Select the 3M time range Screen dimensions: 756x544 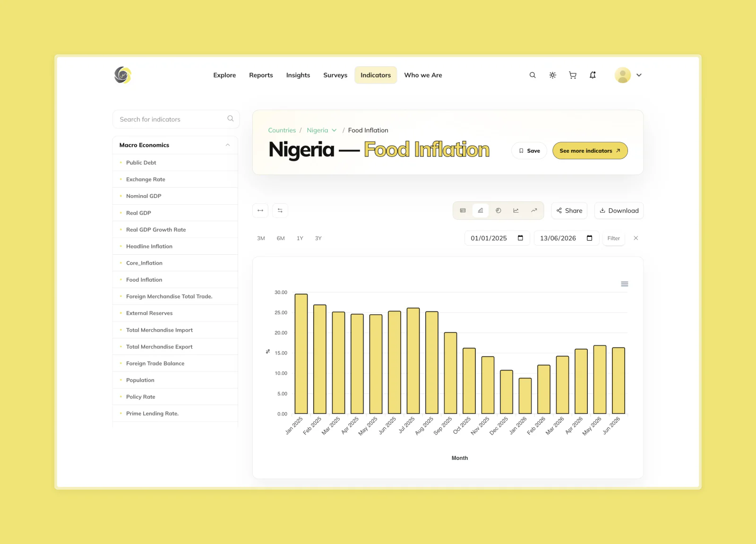pos(261,239)
